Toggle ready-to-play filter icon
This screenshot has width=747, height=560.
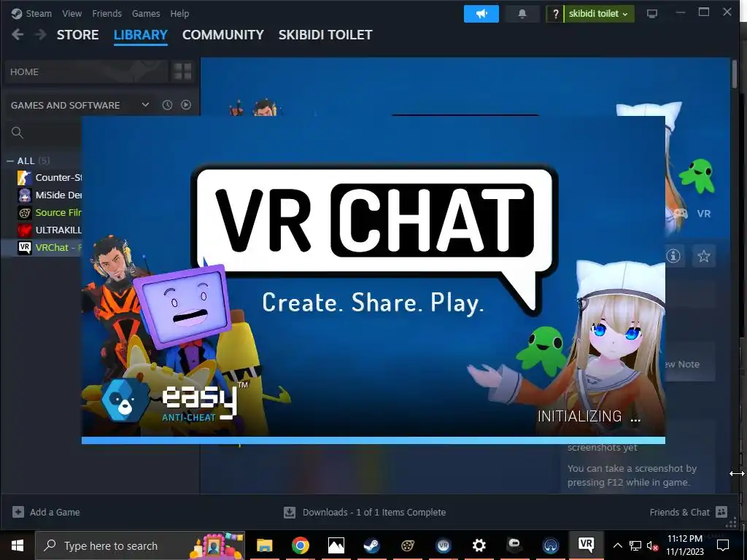[186, 105]
